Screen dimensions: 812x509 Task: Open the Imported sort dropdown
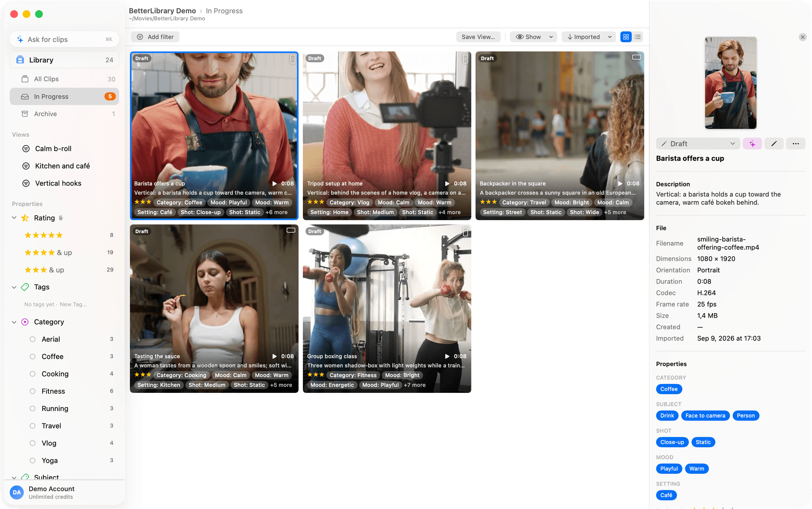(589, 37)
